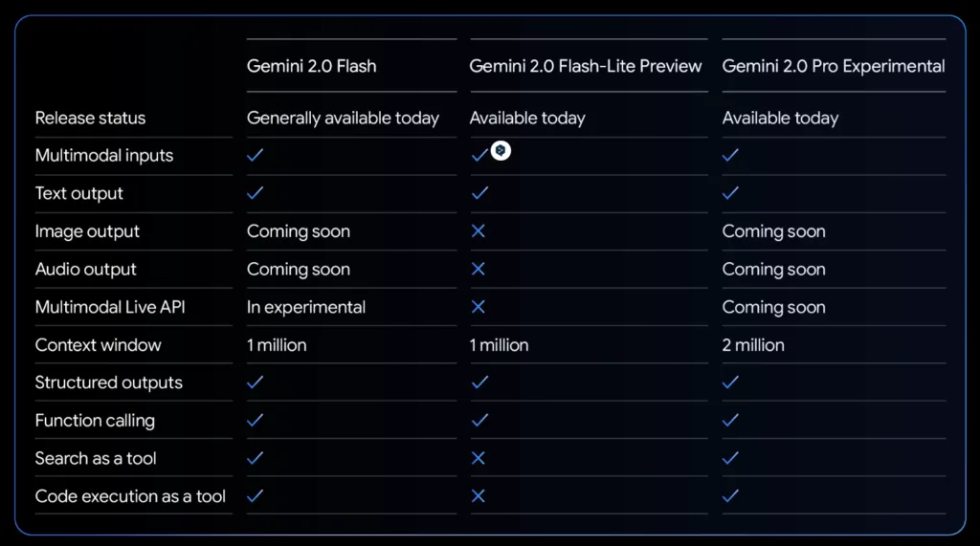
Task: Click the 'Release status' row label
Action: (91, 118)
